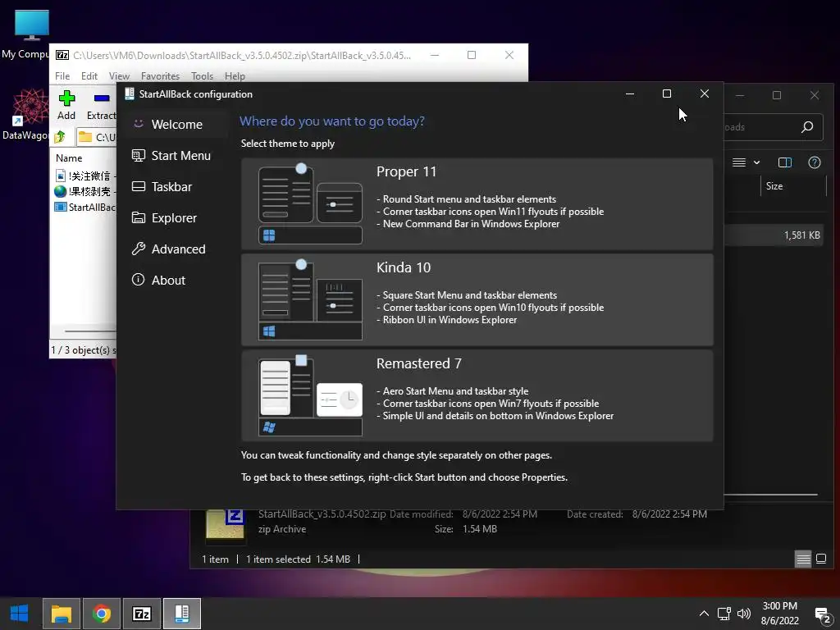Select the !关注微信 file row in 7-Zip
Screen dimensions: 840x630
click(x=84, y=176)
